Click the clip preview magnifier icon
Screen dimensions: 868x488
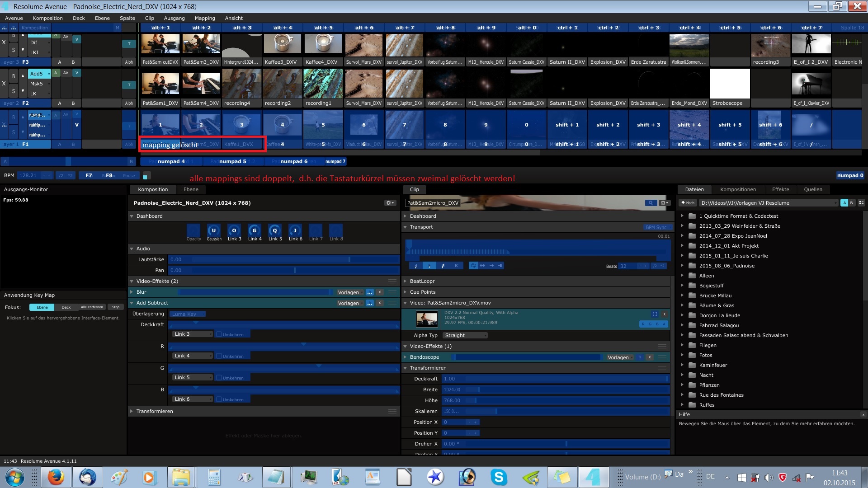[650, 203]
